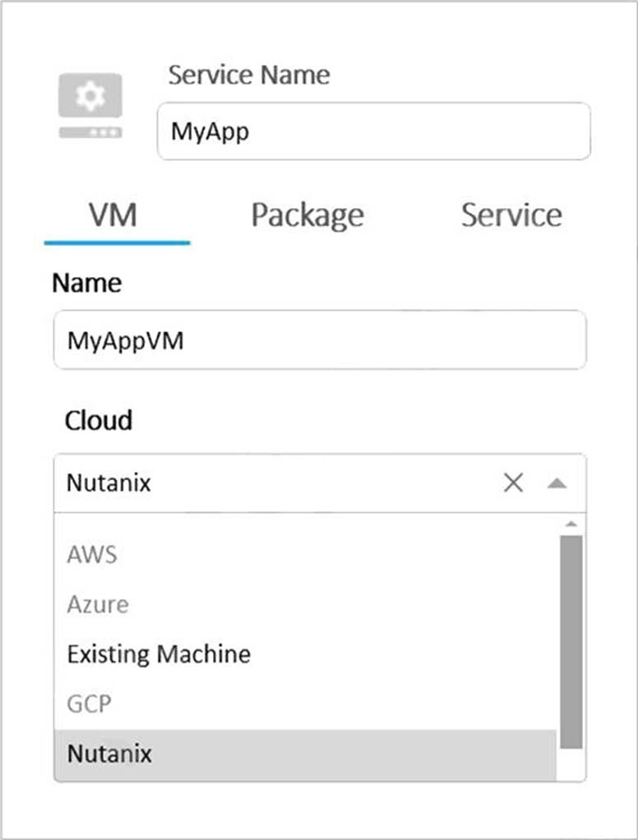
Task: Click the Name field containing MyAppVM
Action: 319,340
